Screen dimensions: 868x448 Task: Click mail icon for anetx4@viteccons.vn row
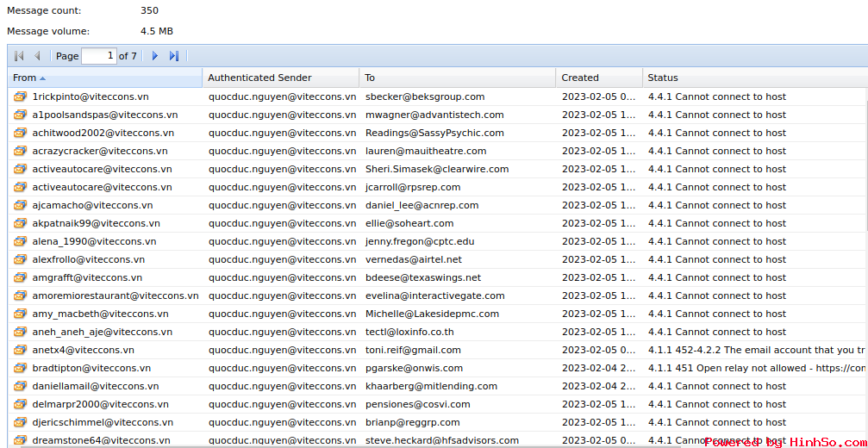pos(21,350)
